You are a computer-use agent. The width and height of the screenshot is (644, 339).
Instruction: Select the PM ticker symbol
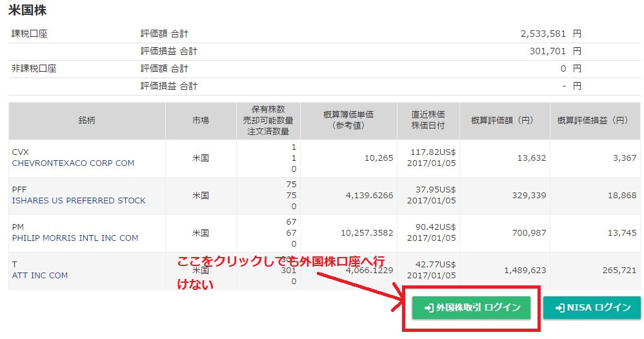point(18,227)
